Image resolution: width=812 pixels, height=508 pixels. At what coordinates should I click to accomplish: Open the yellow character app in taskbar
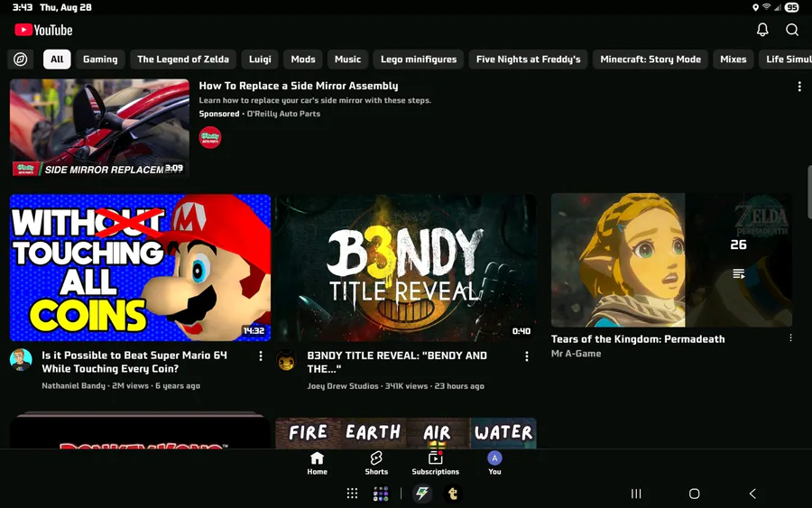pos(453,494)
